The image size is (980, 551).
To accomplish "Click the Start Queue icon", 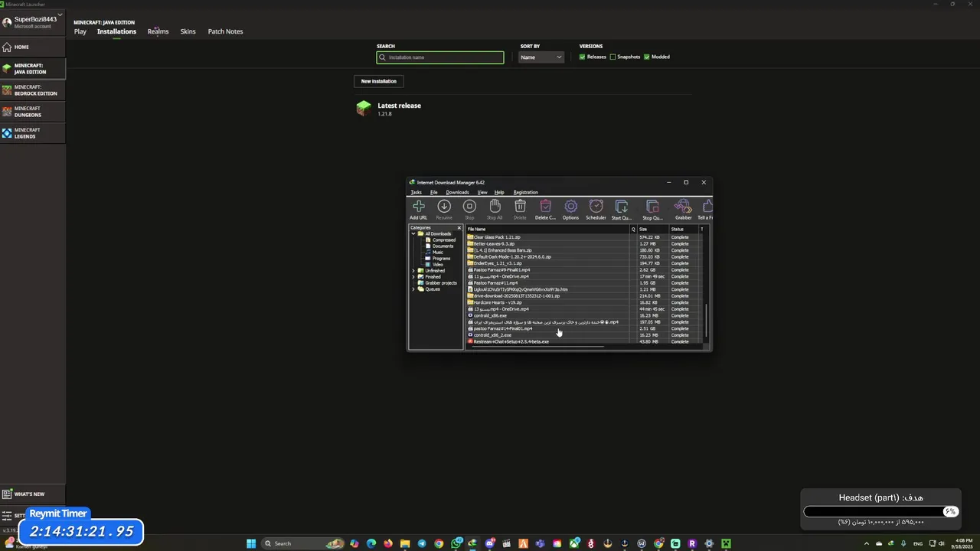I will coord(622,210).
